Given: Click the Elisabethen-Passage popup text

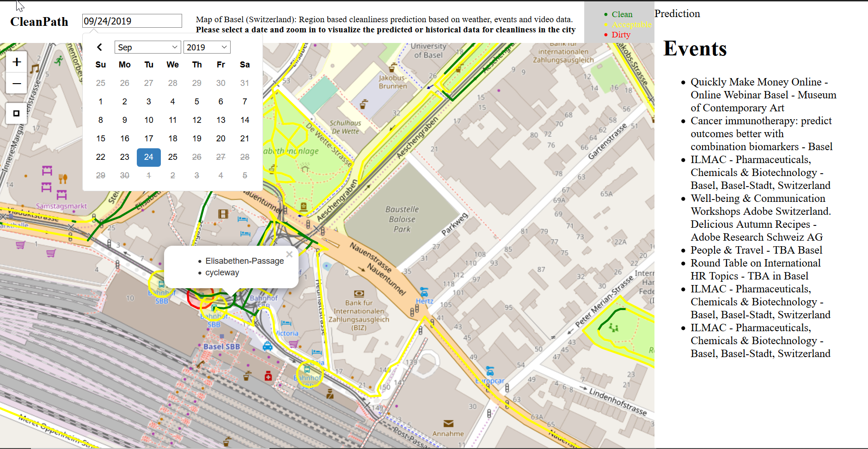Looking at the screenshot, I should coord(245,261).
